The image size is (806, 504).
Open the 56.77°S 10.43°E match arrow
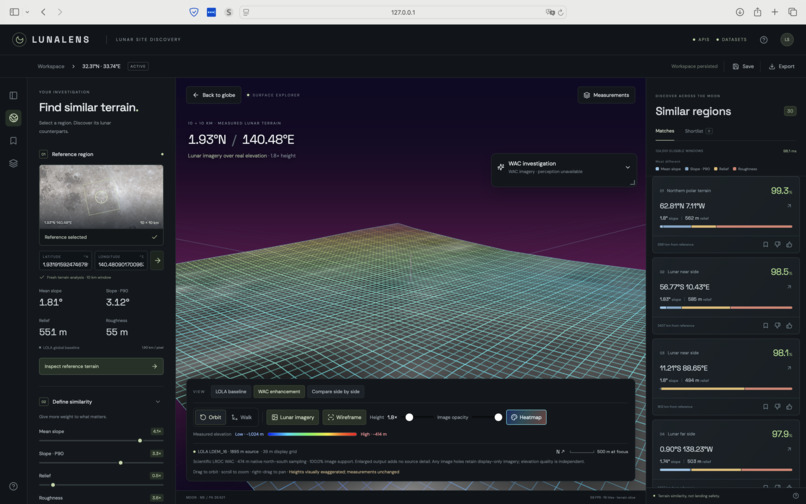789,287
